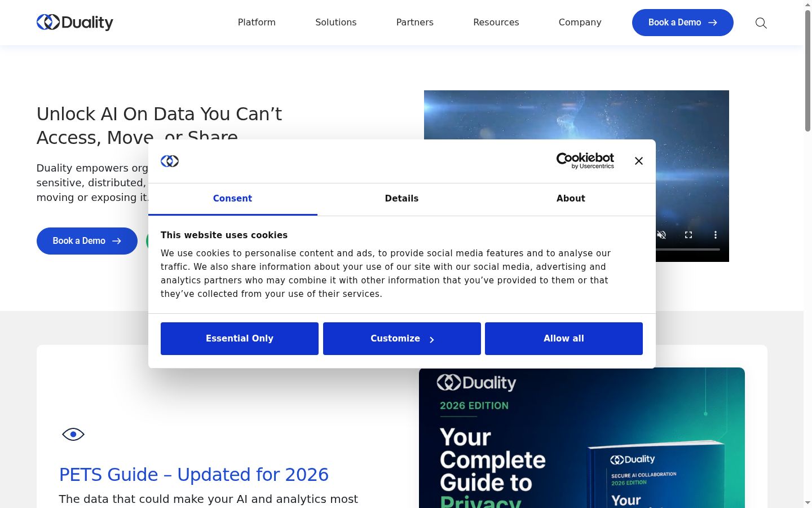This screenshot has width=812, height=508.
Task: Switch to the Consent tab
Action: pyautogui.click(x=233, y=199)
